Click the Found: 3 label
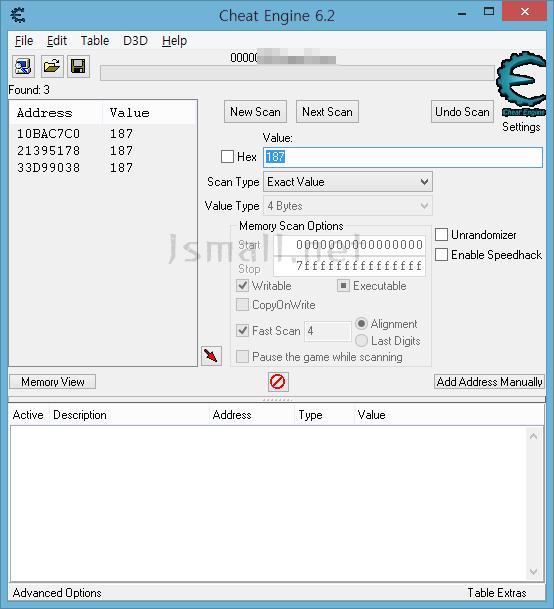554x609 pixels. tap(29, 90)
